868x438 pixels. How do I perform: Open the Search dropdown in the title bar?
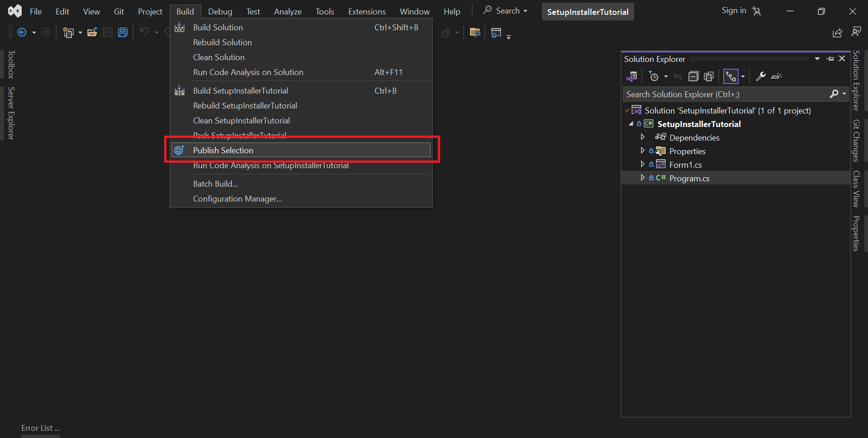[506, 11]
